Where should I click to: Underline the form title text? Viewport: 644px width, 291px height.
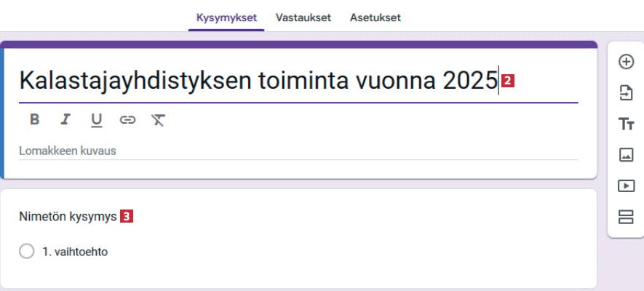97,120
